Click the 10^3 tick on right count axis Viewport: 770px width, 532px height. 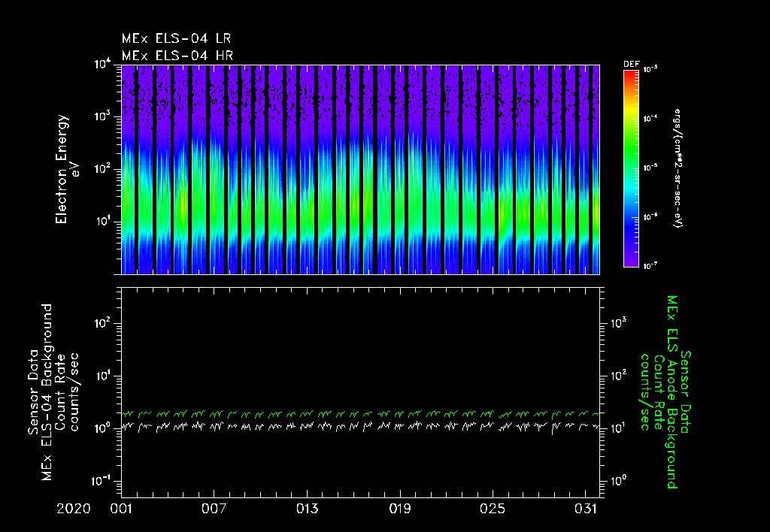pos(617,323)
